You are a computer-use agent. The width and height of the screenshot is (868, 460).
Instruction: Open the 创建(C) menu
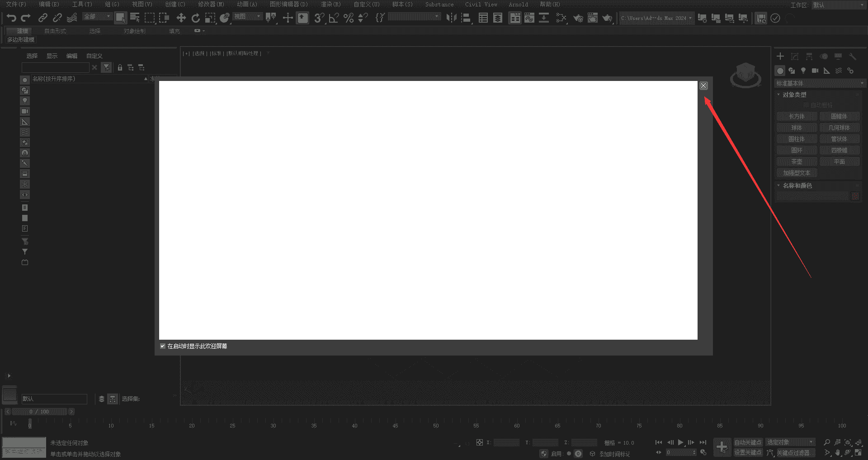tap(175, 4)
